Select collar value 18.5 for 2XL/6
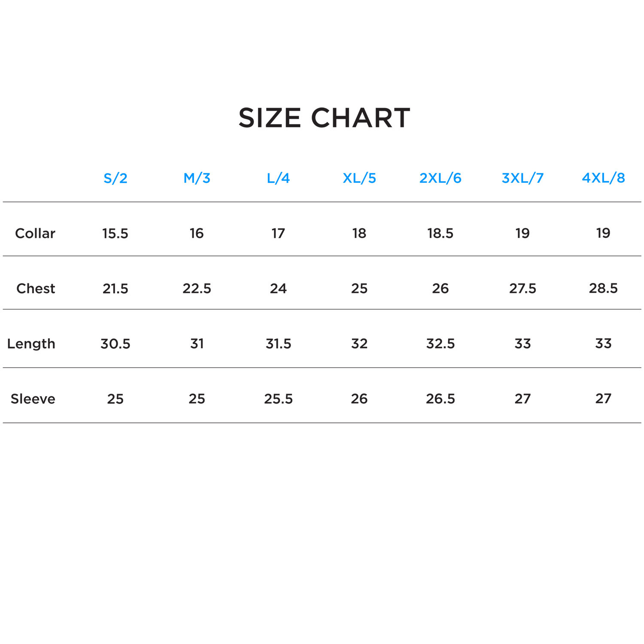This screenshot has width=644, height=644. click(440, 233)
